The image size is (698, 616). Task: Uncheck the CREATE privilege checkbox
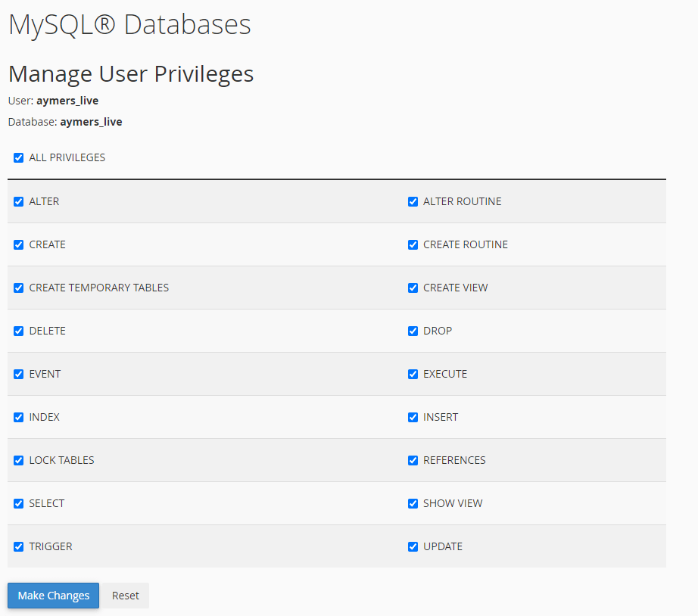pos(19,245)
